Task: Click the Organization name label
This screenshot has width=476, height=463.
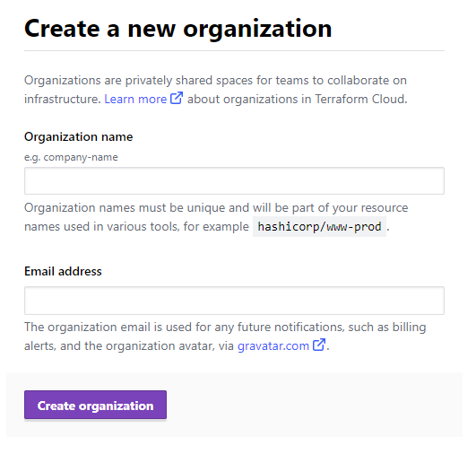Action: [x=78, y=136]
